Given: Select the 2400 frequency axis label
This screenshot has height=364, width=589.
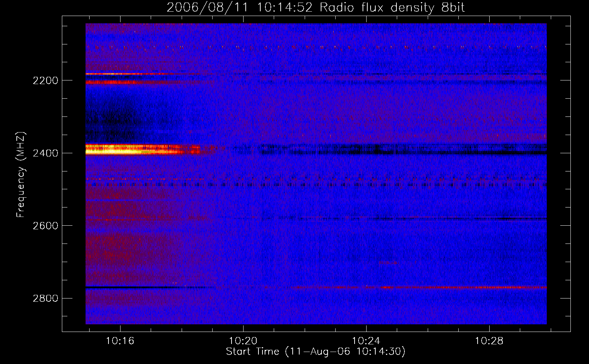Looking at the screenshot, I should 46,153.
